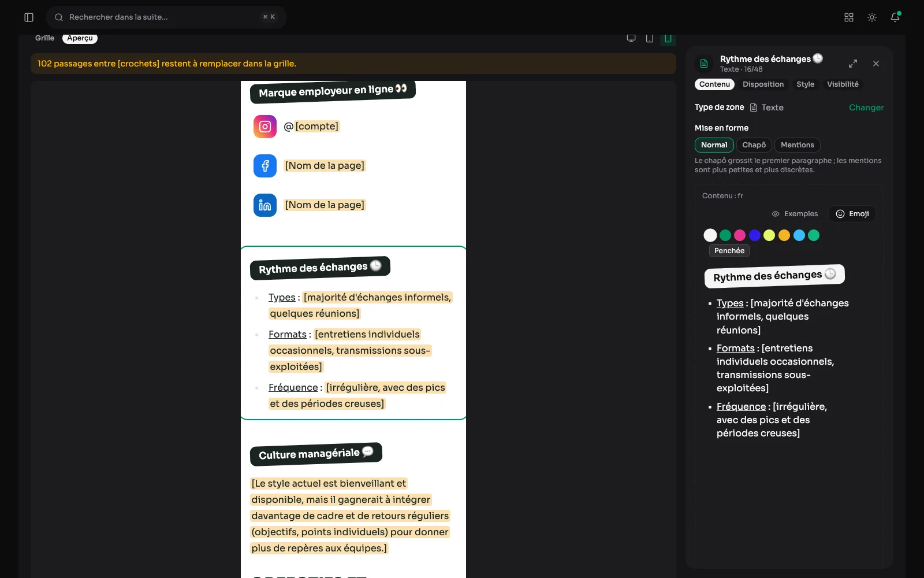
Task: Switch to Grille view
Action: 44,38
